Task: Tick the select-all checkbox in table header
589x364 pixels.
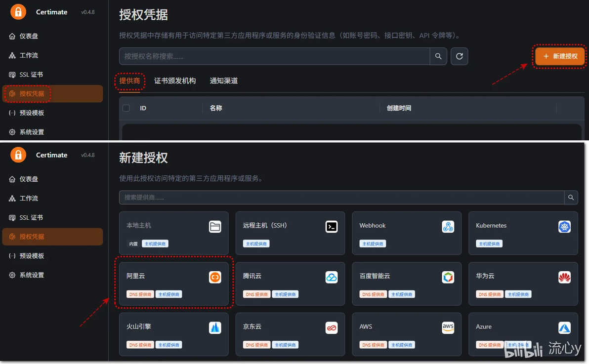Action: click(126, 108)
